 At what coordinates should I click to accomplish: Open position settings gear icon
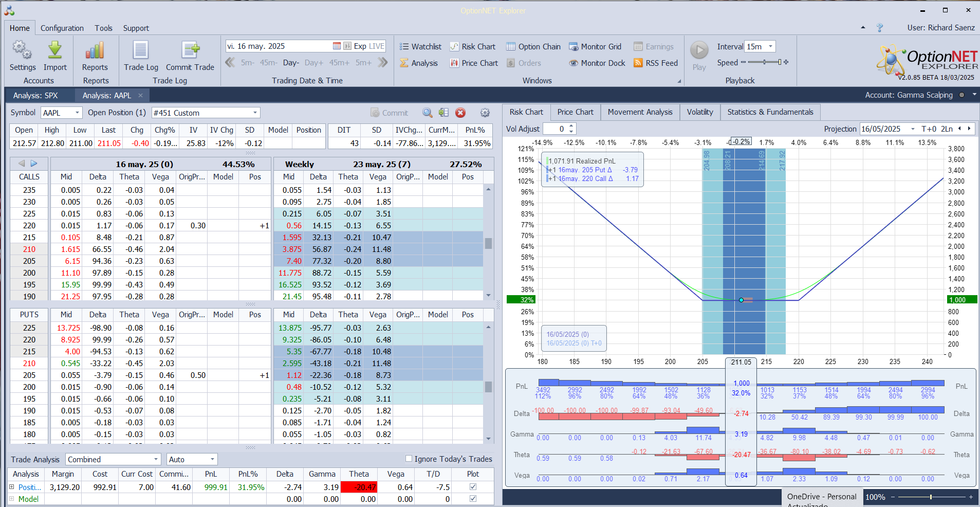(x=485, y=113)
